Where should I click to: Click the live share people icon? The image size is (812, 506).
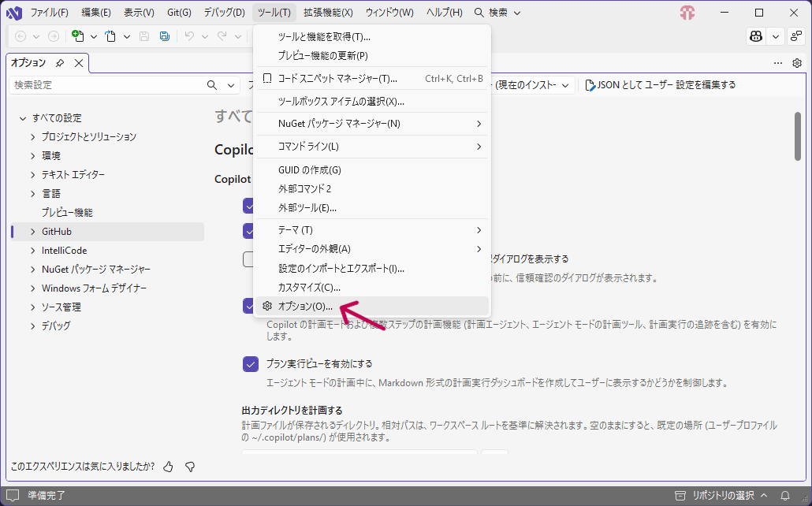[x=795, y=36]
